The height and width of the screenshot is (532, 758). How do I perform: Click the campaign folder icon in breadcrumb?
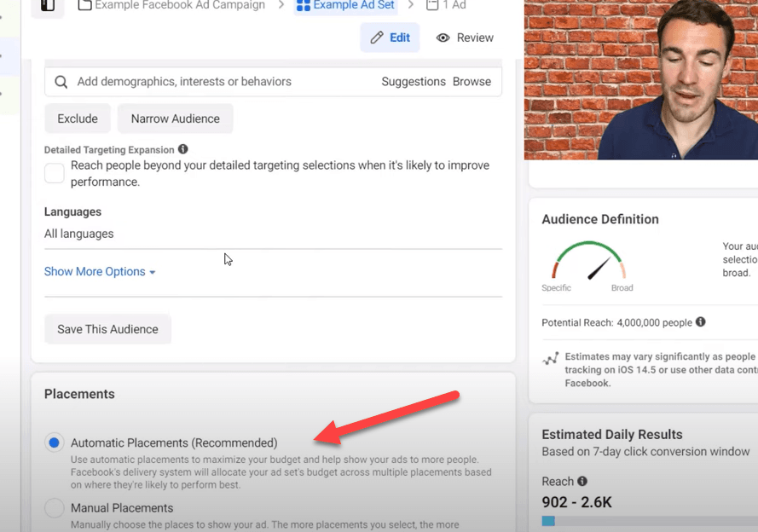coord(84,5)
